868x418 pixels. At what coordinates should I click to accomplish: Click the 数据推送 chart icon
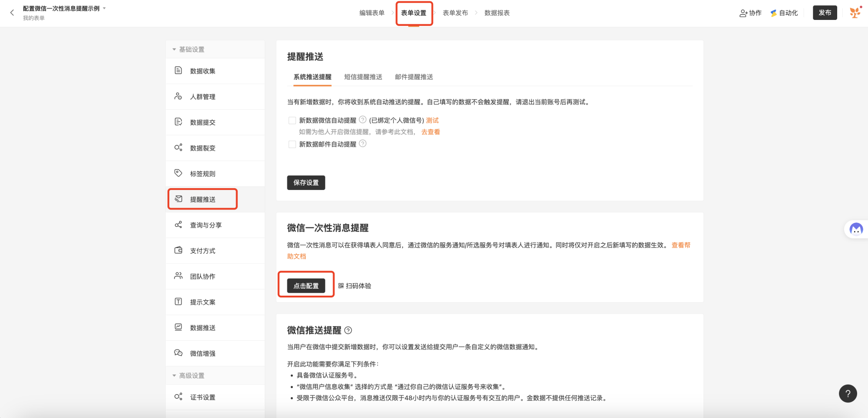[178, 327]
